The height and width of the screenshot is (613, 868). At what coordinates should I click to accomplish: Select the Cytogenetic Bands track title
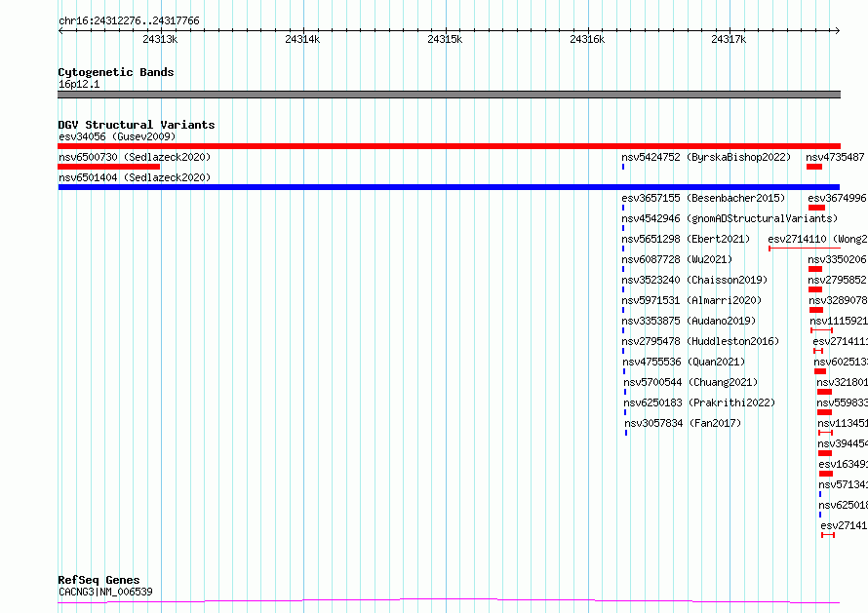[116, 72]
